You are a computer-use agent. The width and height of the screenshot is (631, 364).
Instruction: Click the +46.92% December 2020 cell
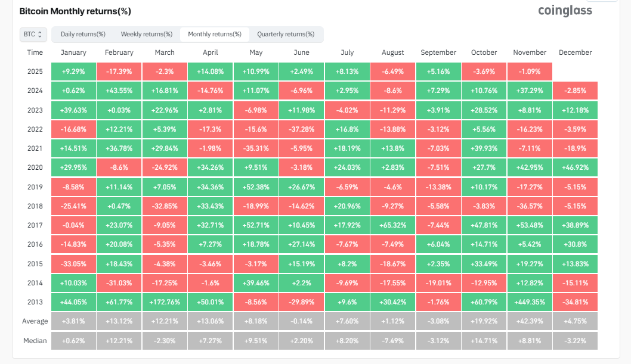coord(575,167)
